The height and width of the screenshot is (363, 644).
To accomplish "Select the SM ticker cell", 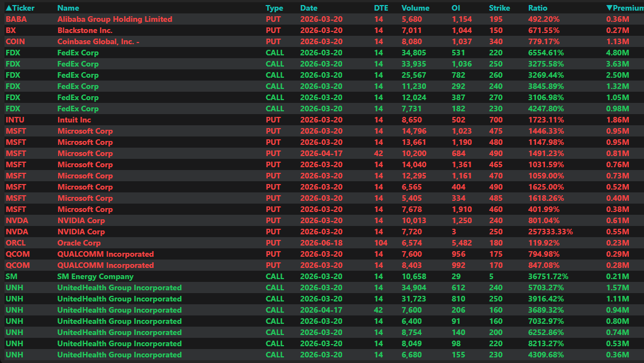I will (11, 276).
